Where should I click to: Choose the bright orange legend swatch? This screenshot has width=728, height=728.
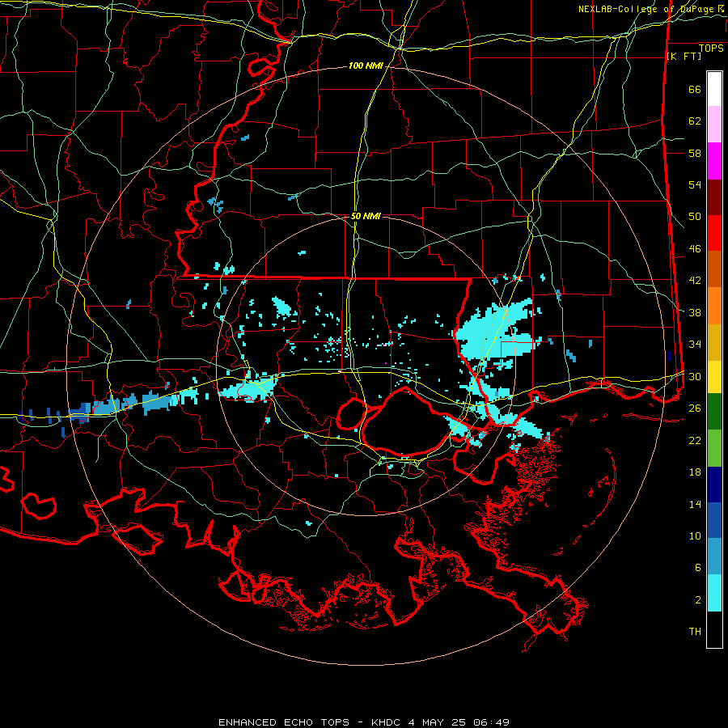(x=714, y=306)
